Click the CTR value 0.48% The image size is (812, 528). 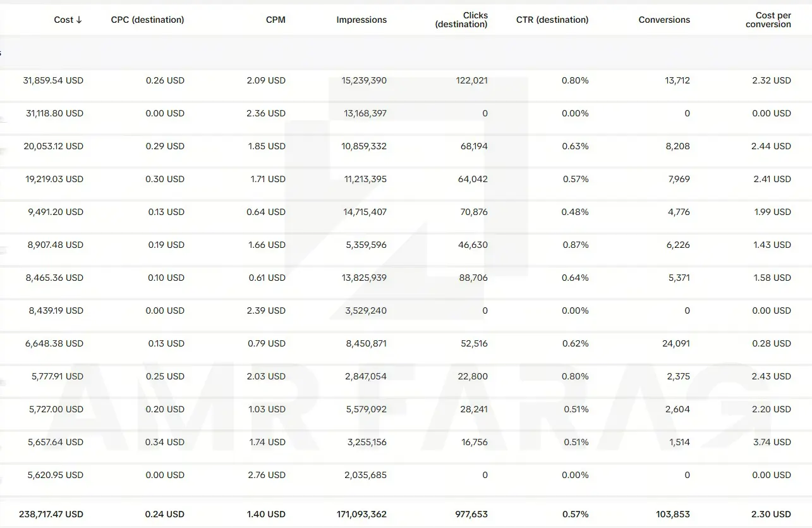click(575, 212)
